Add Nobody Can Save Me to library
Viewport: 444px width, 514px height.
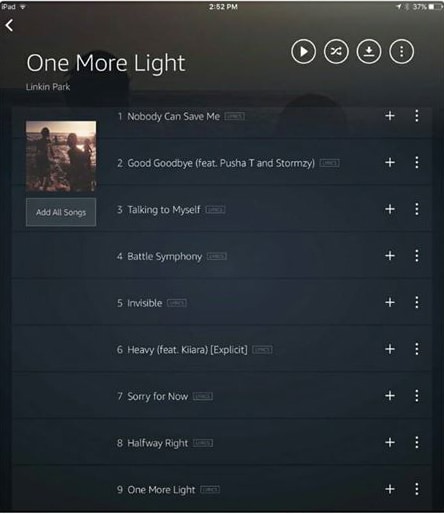[x=390, y=116]
